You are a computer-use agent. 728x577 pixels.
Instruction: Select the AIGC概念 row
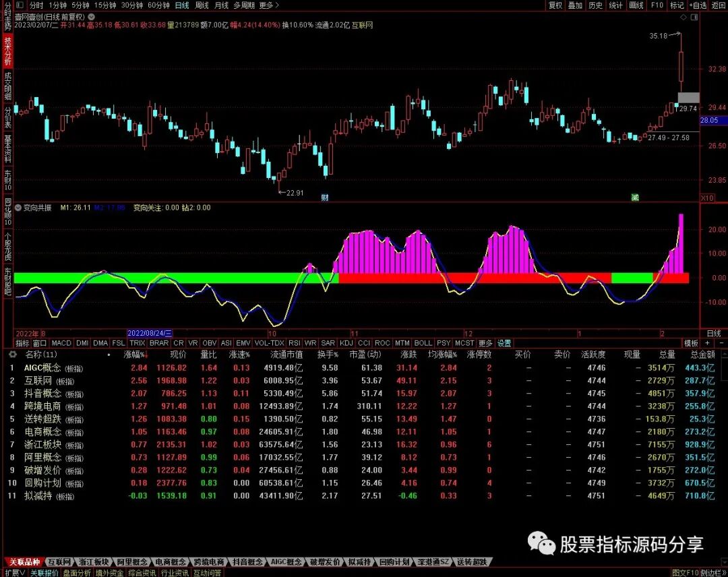pos(361,367)
